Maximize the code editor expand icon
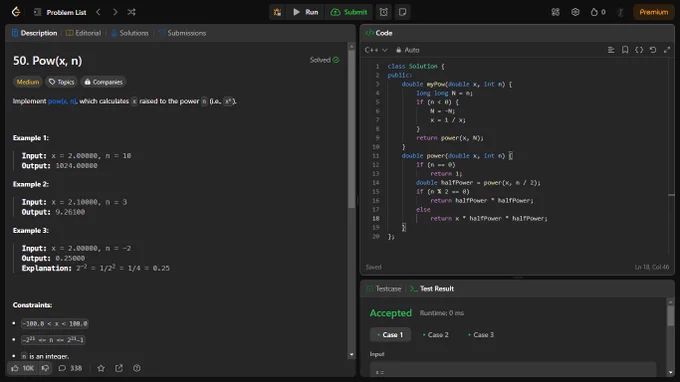The height and width of the screenshot is (382, 680). click(667, 50)
